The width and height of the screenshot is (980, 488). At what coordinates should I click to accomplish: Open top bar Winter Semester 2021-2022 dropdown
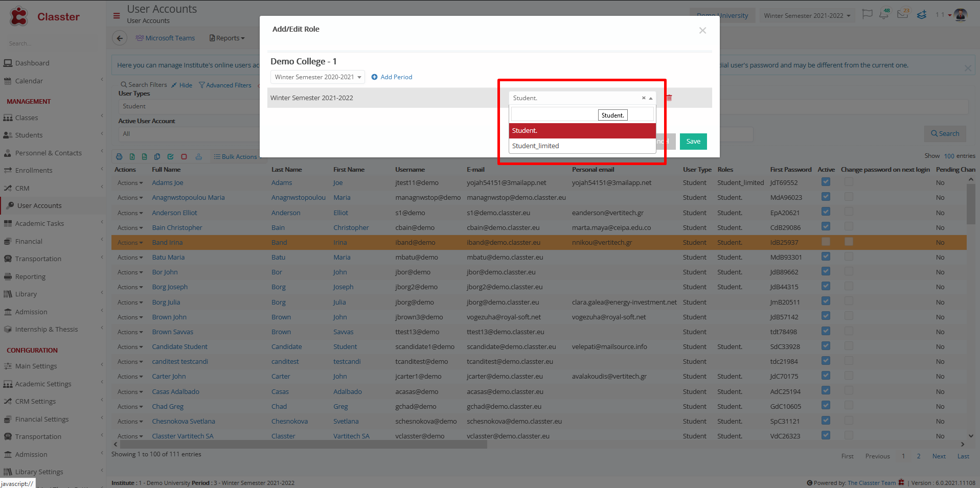pos(807,15)
